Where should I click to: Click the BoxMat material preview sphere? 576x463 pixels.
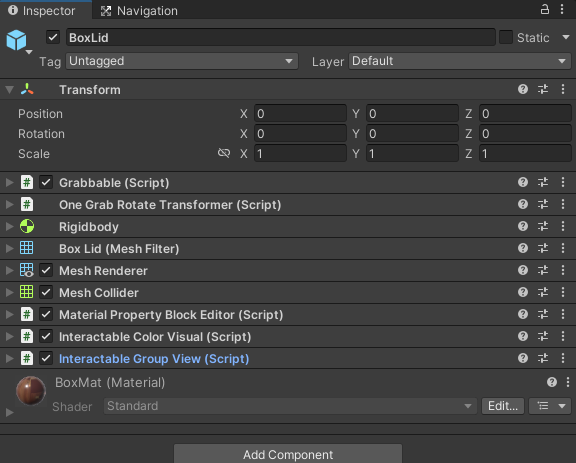point(31,390)
